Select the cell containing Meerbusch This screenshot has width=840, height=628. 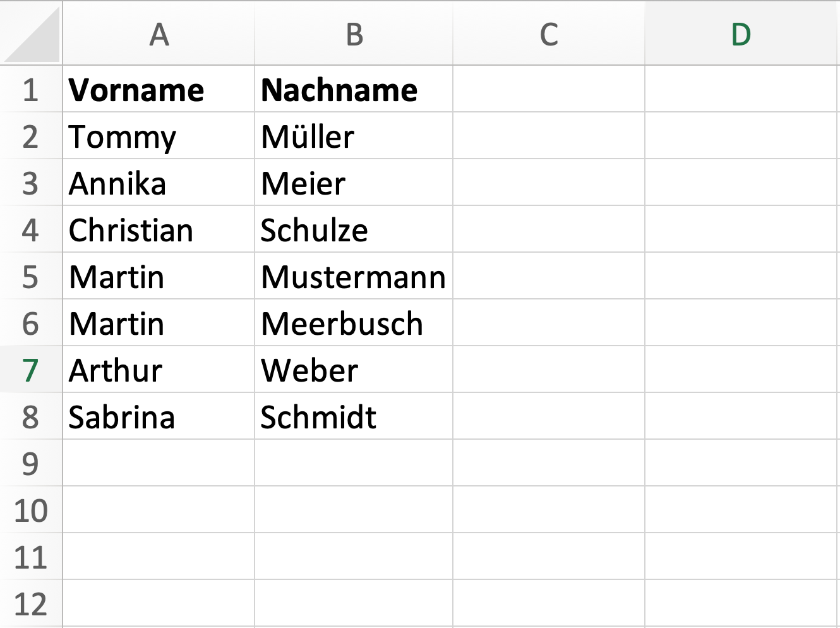pyautogui.click(x=354, y=323)
